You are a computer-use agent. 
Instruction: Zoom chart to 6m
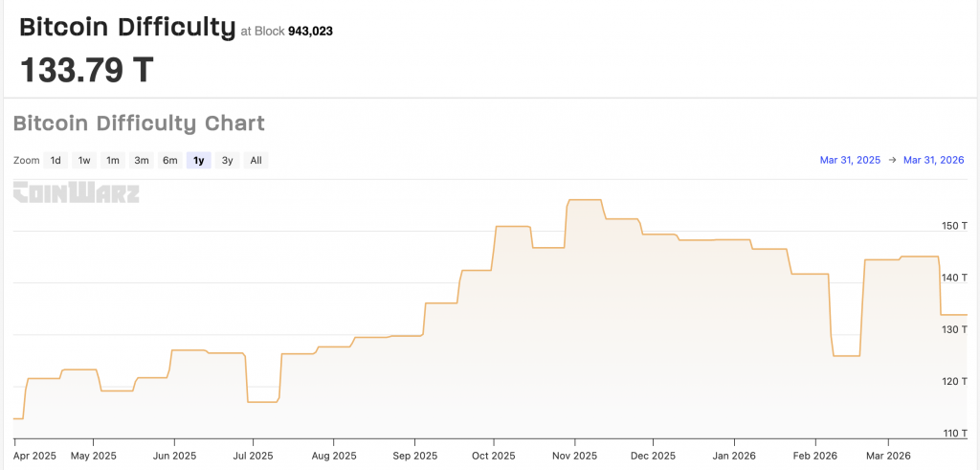169,160
